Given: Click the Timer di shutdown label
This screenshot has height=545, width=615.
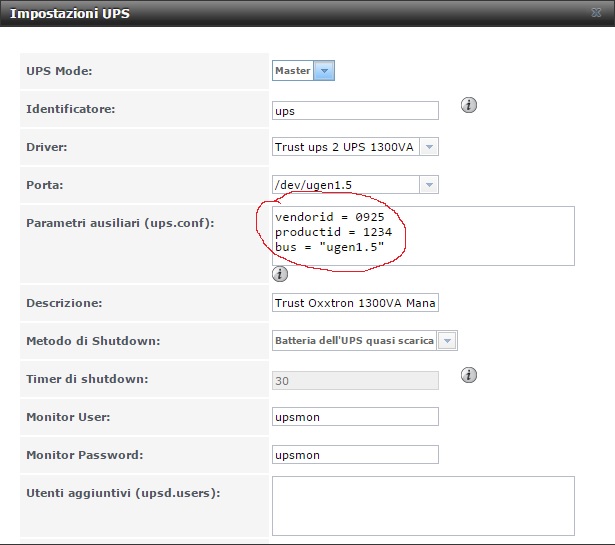Looking at the screenshot, I should coord(87,379).
